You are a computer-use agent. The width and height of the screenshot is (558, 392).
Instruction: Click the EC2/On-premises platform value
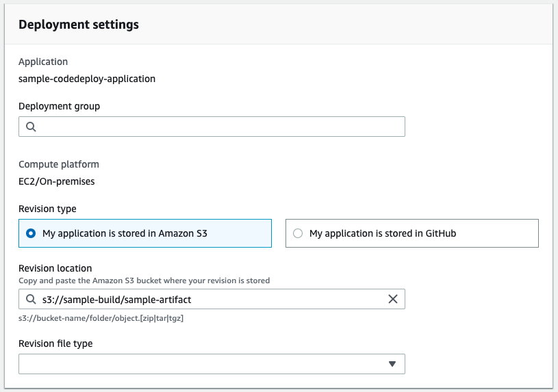[x=57, y=182]
